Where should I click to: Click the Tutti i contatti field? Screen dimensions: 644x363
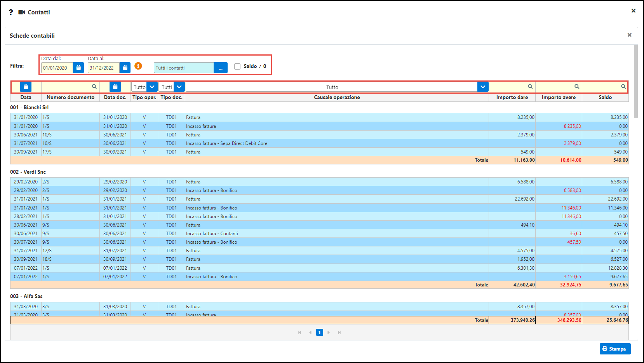[x=184, y=68]
